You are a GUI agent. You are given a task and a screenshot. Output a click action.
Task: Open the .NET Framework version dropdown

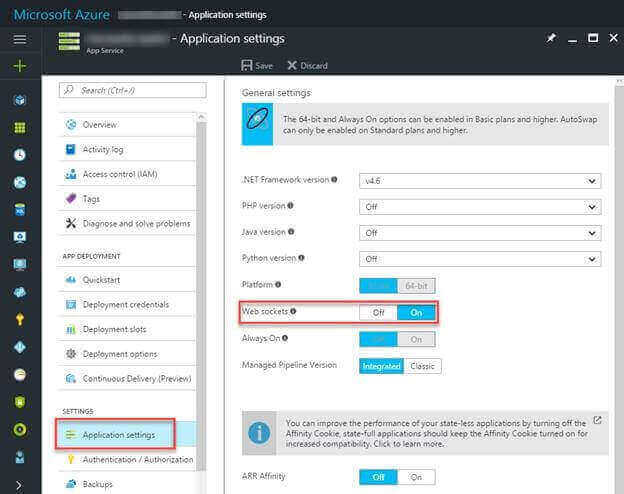pyautogui.click(x=480, y=181)
